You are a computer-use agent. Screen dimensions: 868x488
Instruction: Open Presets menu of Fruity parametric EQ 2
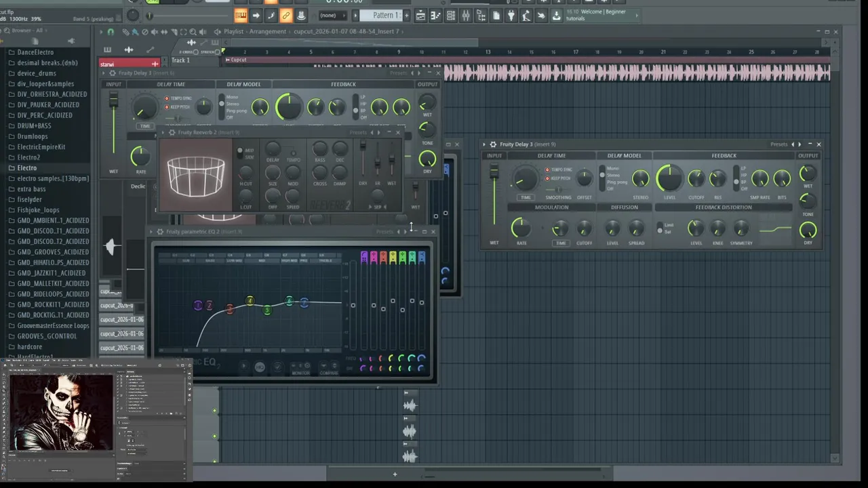coord(384,232)
